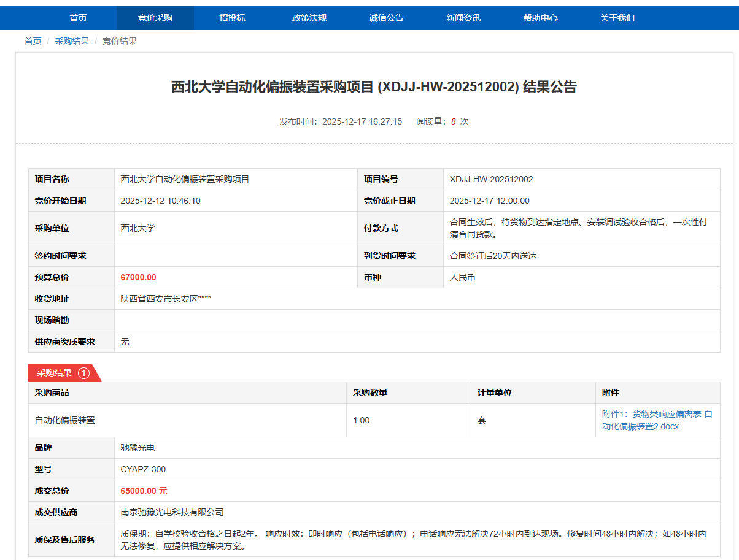Select the 竞价采购 navigation tab
This screenshot has height=560, width=739.
pyautogui.click(x=155, y=18)
